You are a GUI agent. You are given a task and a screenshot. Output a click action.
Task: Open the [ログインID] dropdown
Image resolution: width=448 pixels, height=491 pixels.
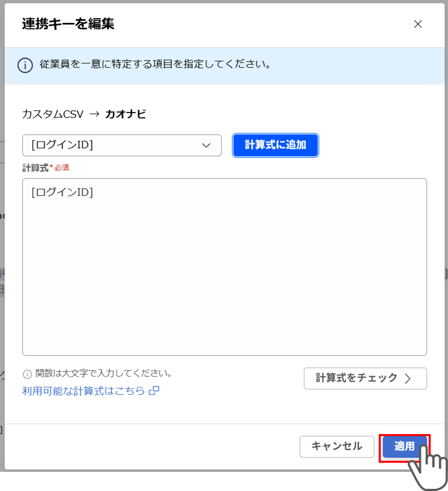point(122,145)
